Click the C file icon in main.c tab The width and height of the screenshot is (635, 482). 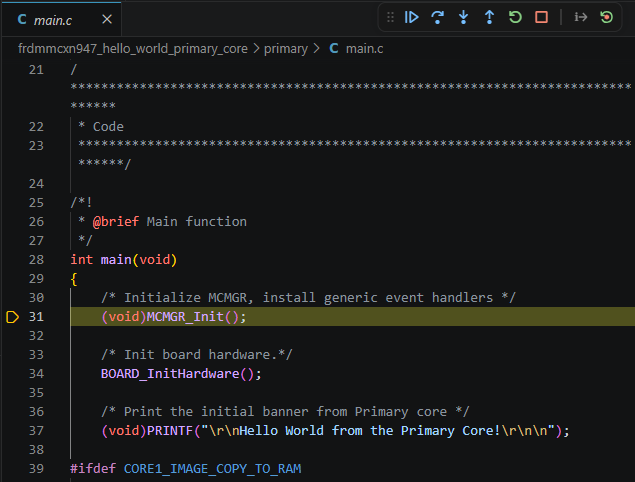pyautogui.click(x=22, y=19)
